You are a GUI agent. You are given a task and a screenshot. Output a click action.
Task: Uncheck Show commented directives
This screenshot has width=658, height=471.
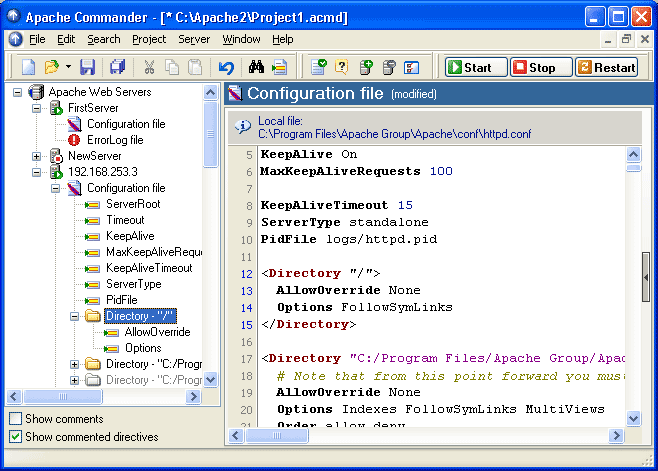click(16, 437)
